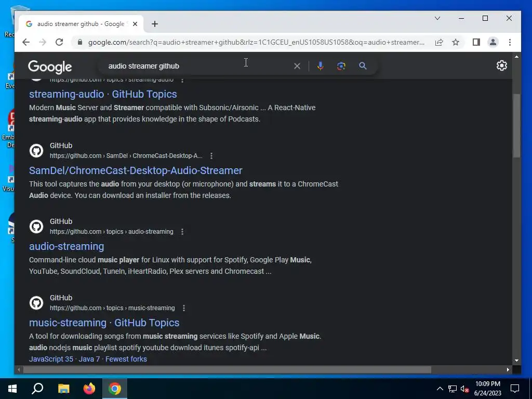Image resolution: width=532 pixels, height=399 pixels.
Task: Open options for the audio-streaming result
Action: click(182, 232)
